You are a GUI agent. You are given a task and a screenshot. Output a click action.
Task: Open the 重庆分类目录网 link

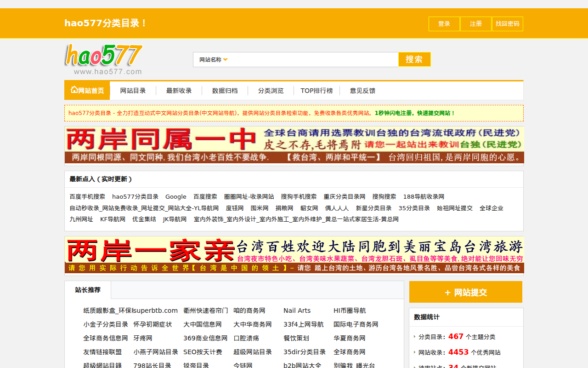point(345,196)
